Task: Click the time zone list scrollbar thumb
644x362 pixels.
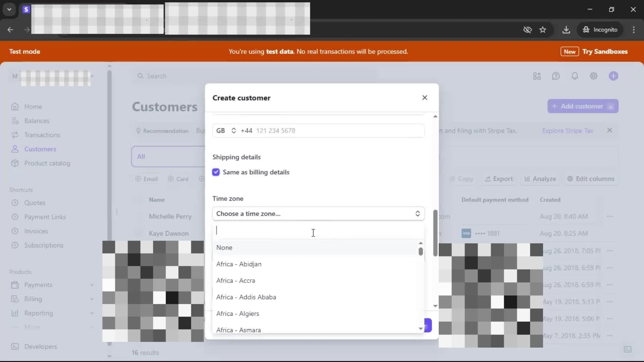Action: pyautogui.click(x=421, y=251)
